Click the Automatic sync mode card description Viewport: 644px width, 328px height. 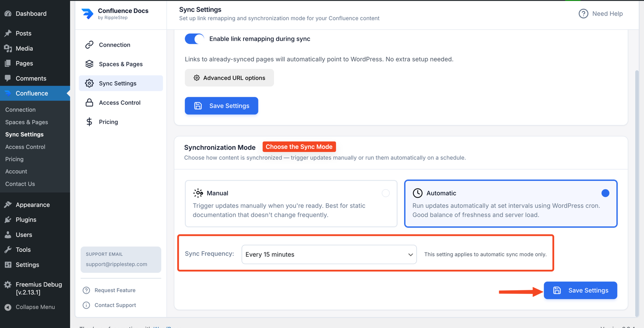point(506,210)
